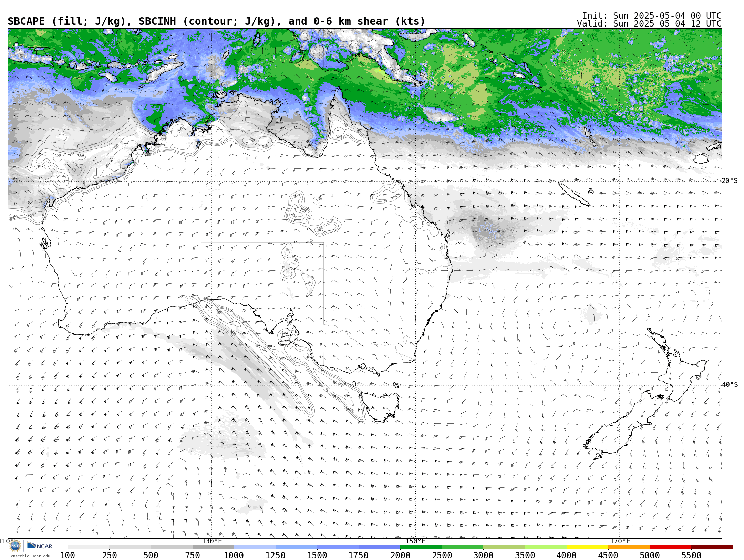Click the 130°E longitude label
The width and height of the screenshot is (744, 560).
pos(212,541)
